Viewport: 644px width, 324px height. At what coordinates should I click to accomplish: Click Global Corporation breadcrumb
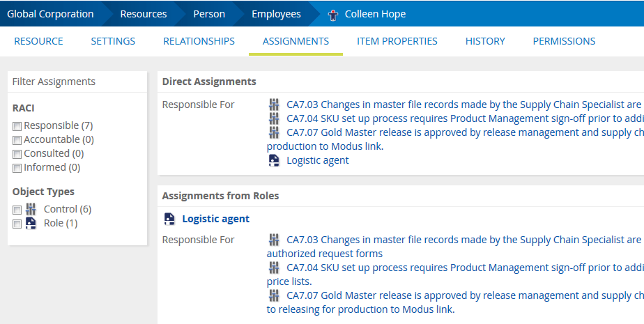click(50, 14)
